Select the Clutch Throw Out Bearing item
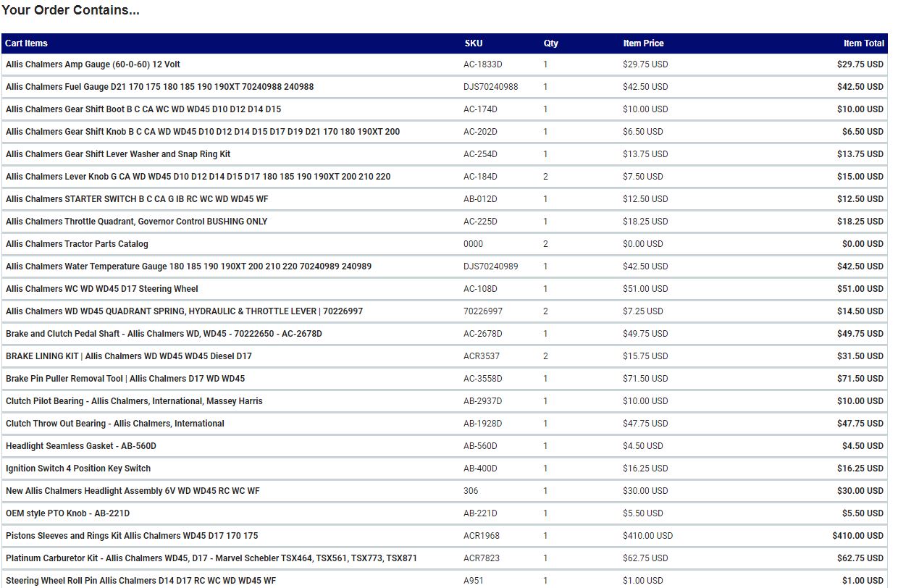898x588 pixels. click(x=115, y=424)
